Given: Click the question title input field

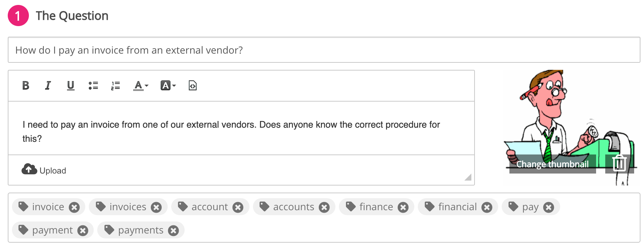Looking at the screenshot, I should 324,50.
